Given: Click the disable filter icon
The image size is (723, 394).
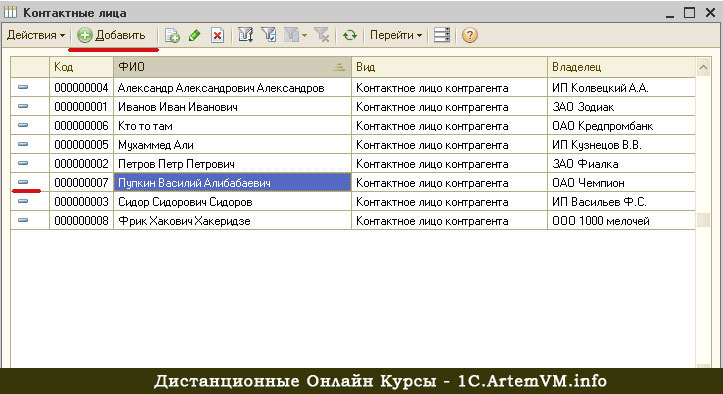Looking at the screenshot, I should [x=322, y=36].
